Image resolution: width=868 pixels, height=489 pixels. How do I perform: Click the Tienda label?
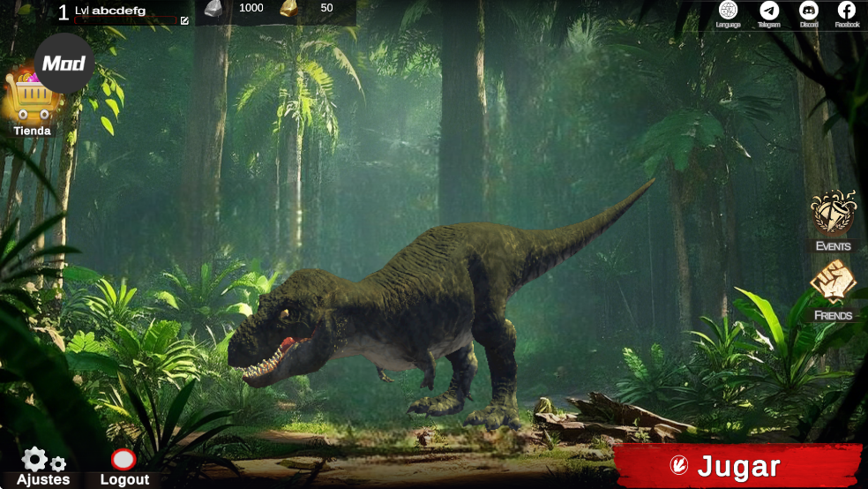tap(33, 131)
